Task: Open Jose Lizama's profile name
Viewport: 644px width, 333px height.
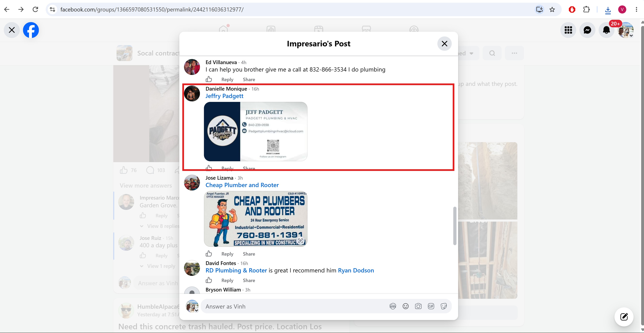Action: (219, 178)
